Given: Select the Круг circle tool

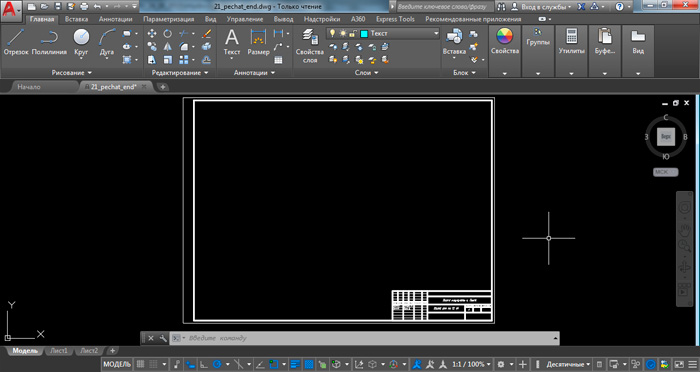Looking at the screenshot, I should tap(81, 42).
